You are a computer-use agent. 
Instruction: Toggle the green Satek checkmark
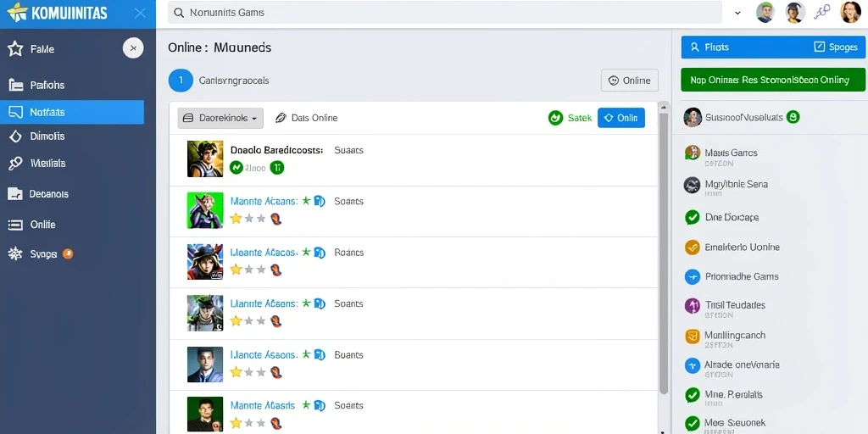(555, 117)
